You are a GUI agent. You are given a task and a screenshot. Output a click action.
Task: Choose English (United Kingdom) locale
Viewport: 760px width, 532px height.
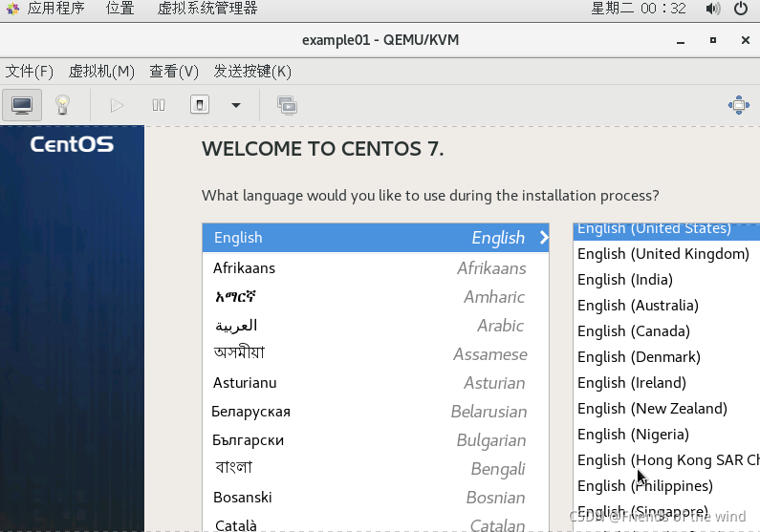667,254
